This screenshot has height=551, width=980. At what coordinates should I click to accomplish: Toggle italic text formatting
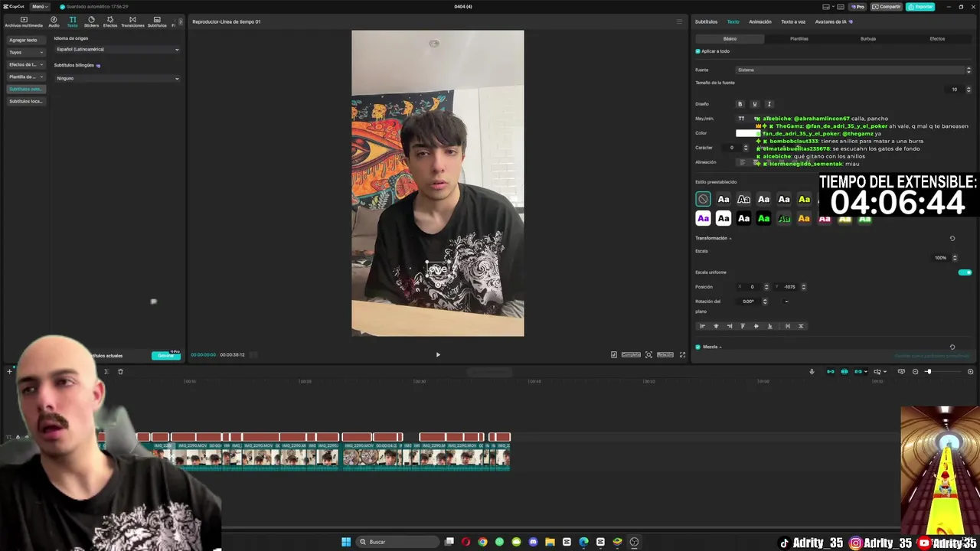tap(769, 104)
